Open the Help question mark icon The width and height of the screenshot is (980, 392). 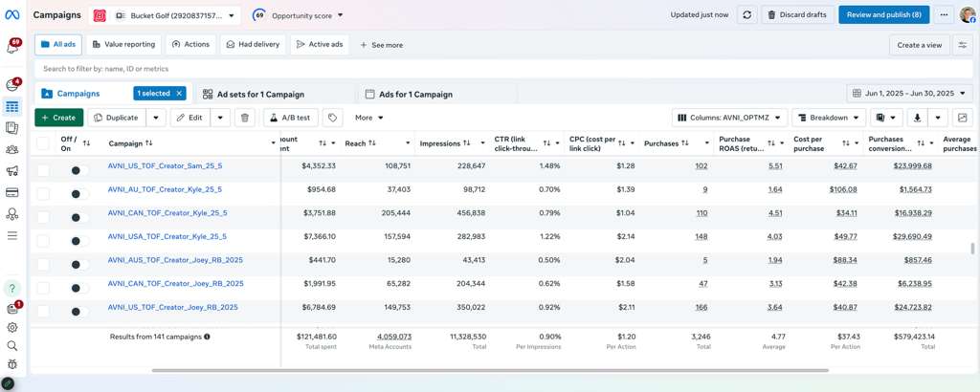click(11, 289)
